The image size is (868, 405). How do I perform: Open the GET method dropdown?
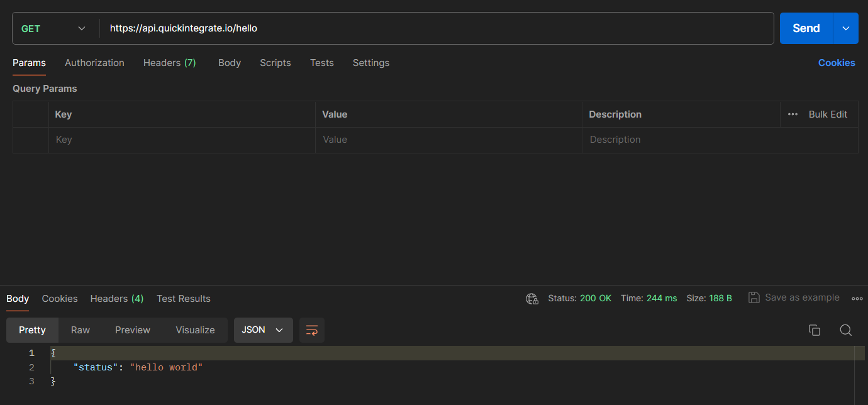pyautogui.click(x=53, y=28)
